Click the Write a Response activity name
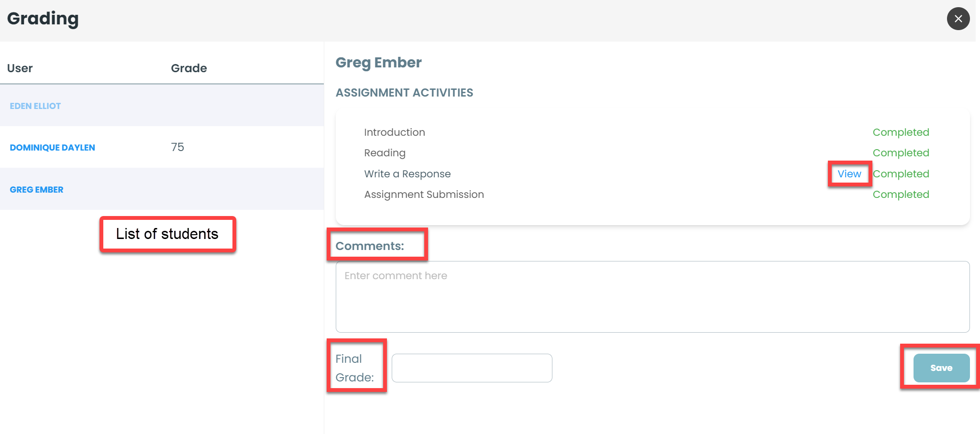 tap(407, 174)
